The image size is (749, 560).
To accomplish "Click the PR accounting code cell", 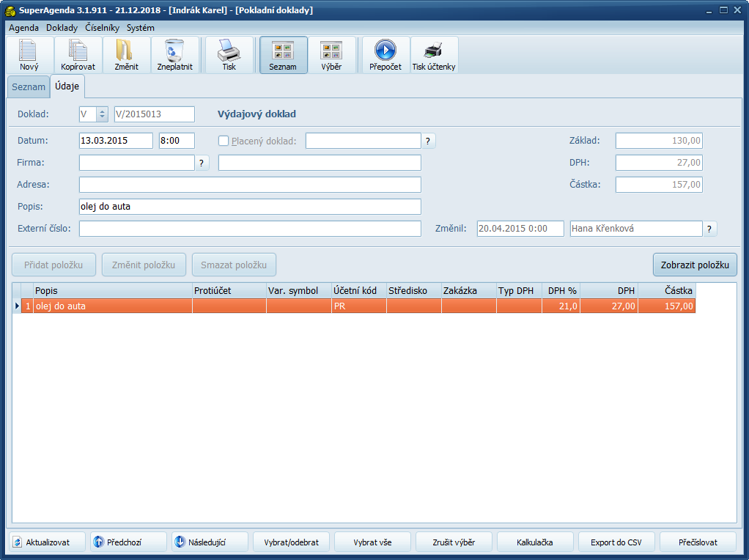I will tap(359, 306).
